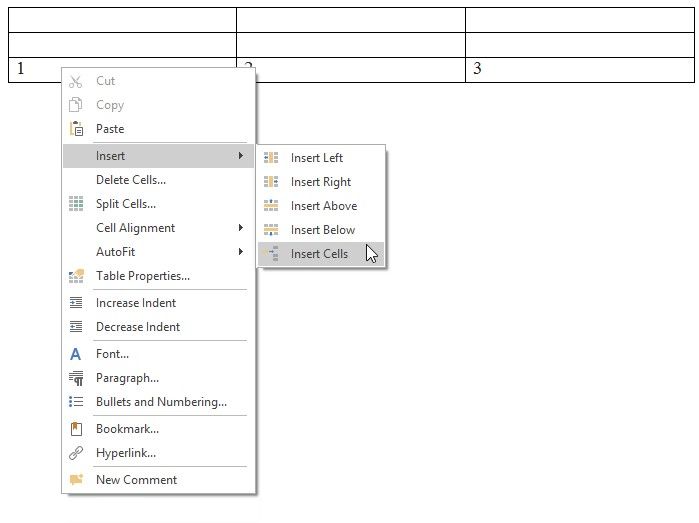The image size is (699, 523).
Task: Click the Insert Left column icon
Action: coord(271,158)
